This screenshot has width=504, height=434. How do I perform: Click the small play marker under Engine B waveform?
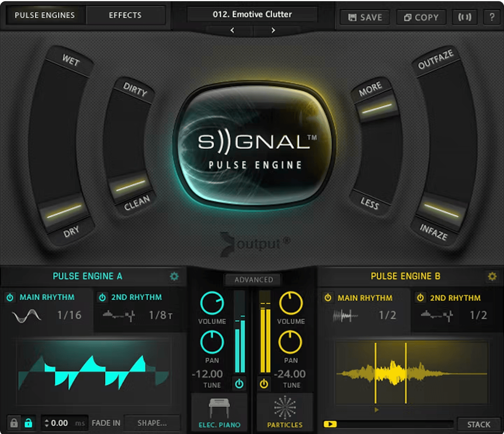click(x=377, y=410)
